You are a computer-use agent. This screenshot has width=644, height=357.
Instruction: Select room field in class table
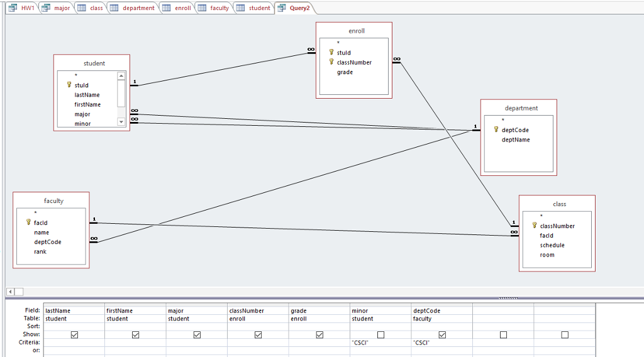pos(547,255)
